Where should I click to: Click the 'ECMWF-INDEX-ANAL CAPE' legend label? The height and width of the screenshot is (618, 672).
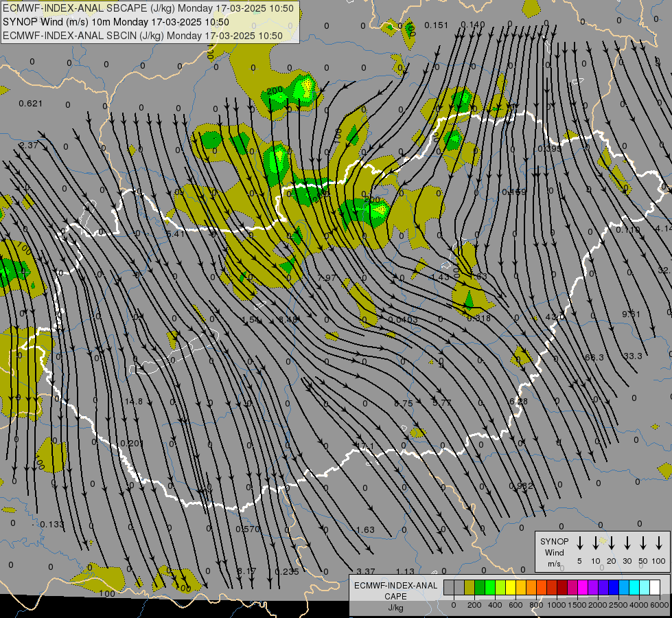(x=395, y=591)
